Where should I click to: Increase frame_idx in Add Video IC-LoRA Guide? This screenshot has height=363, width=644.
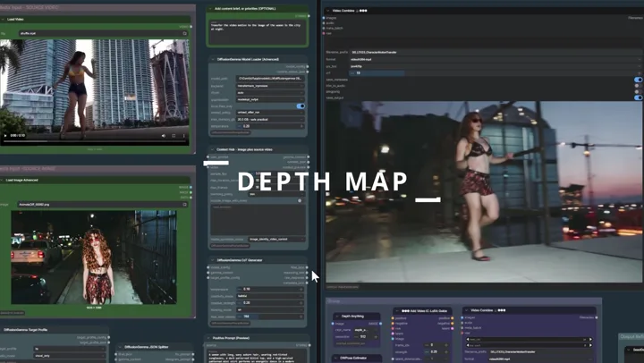(x=446, y=345)
